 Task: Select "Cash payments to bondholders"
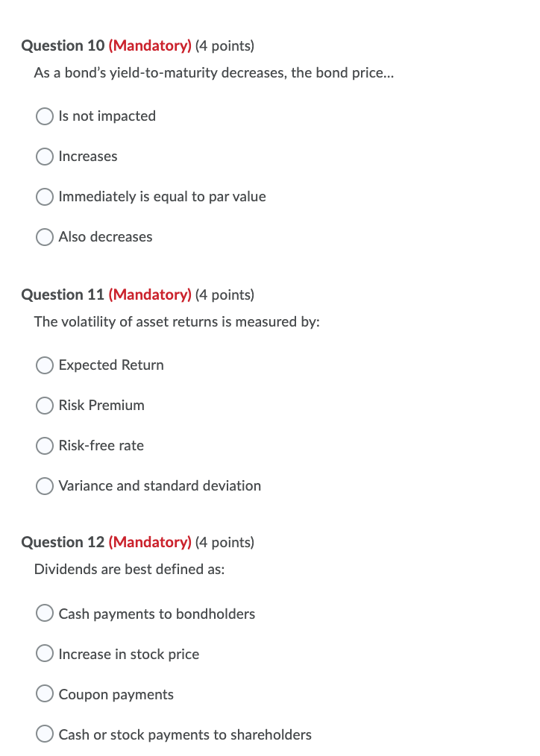pos(44,613)
